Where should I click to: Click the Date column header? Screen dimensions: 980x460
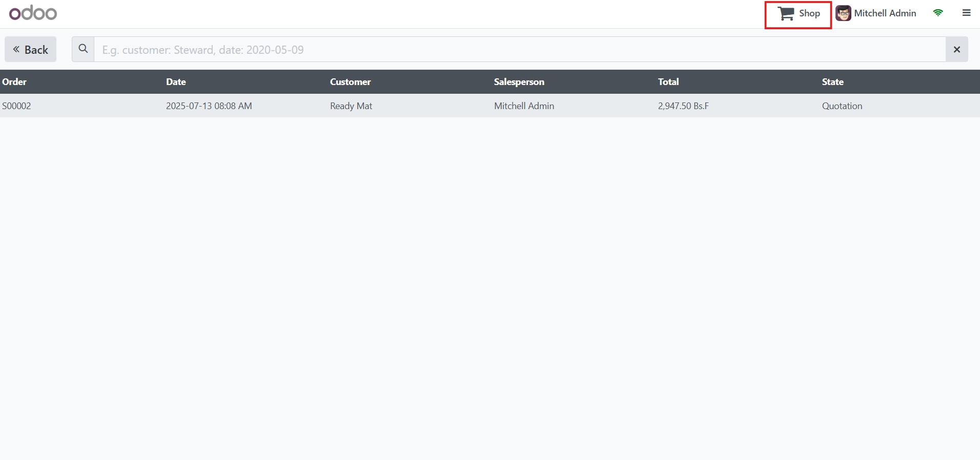tap(176, 82)
